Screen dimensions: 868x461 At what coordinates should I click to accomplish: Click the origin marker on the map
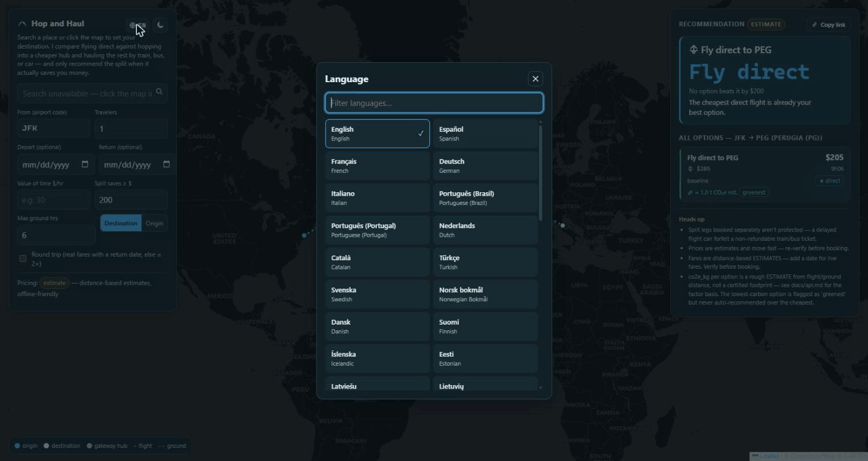[x=305, y=235]
